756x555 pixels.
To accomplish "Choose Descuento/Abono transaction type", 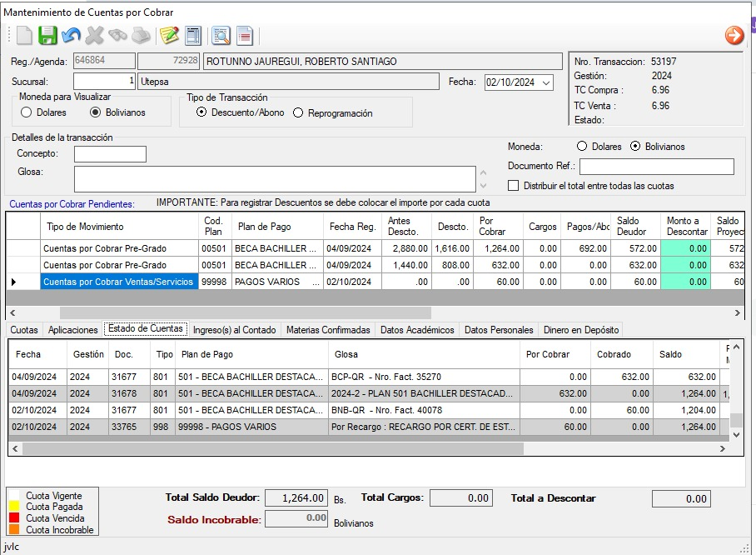I will point(201,112).
